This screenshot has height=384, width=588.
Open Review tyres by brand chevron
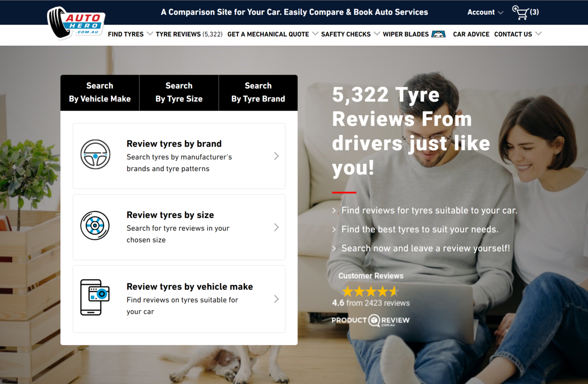click(x=276, y=156)
